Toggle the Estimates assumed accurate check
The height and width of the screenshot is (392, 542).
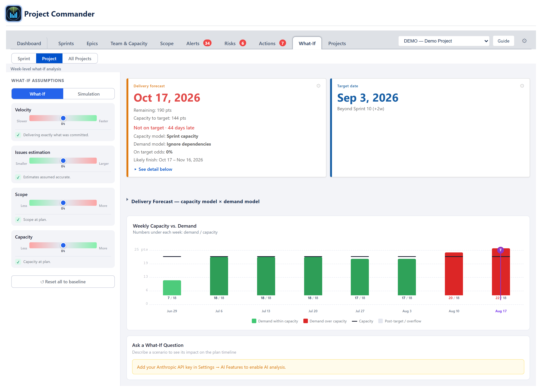point(18,177)
